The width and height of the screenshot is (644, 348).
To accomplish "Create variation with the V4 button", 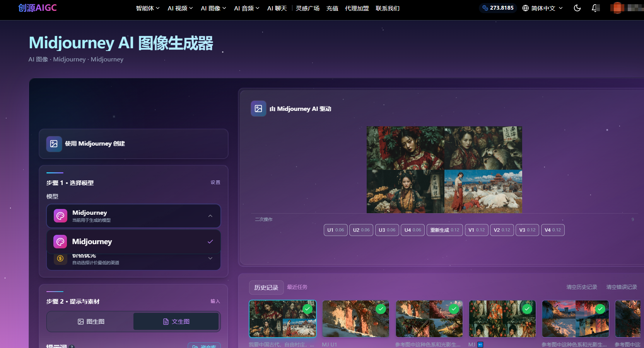I will point(553,230).
